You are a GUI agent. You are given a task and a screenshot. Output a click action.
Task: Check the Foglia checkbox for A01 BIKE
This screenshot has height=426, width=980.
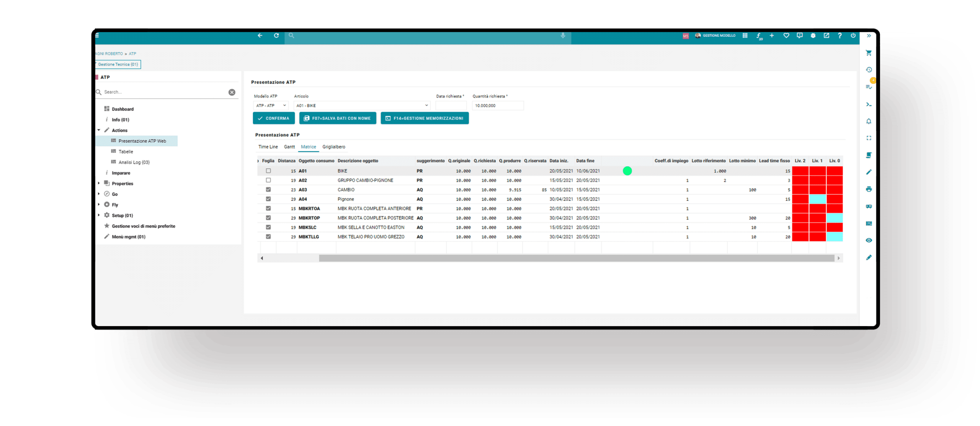(268, 171)
